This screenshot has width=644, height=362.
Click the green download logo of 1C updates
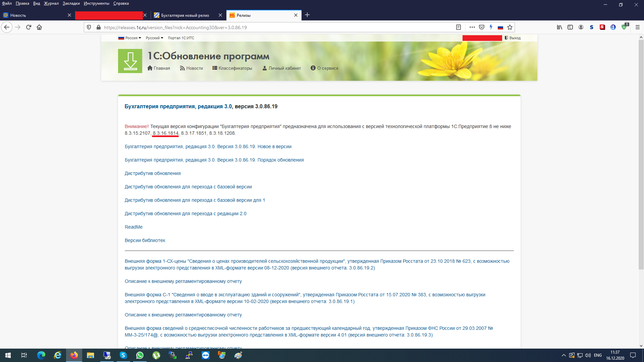pos(130,61)
